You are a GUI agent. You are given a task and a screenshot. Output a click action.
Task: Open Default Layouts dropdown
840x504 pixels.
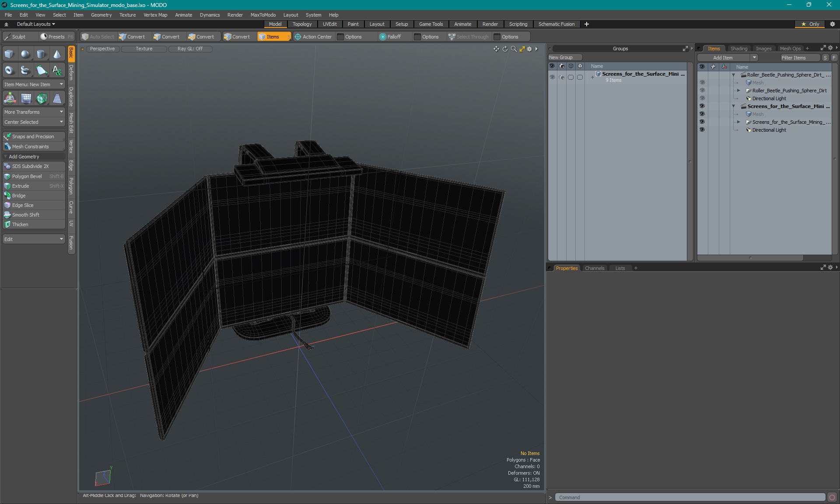[x=36, y=24]
